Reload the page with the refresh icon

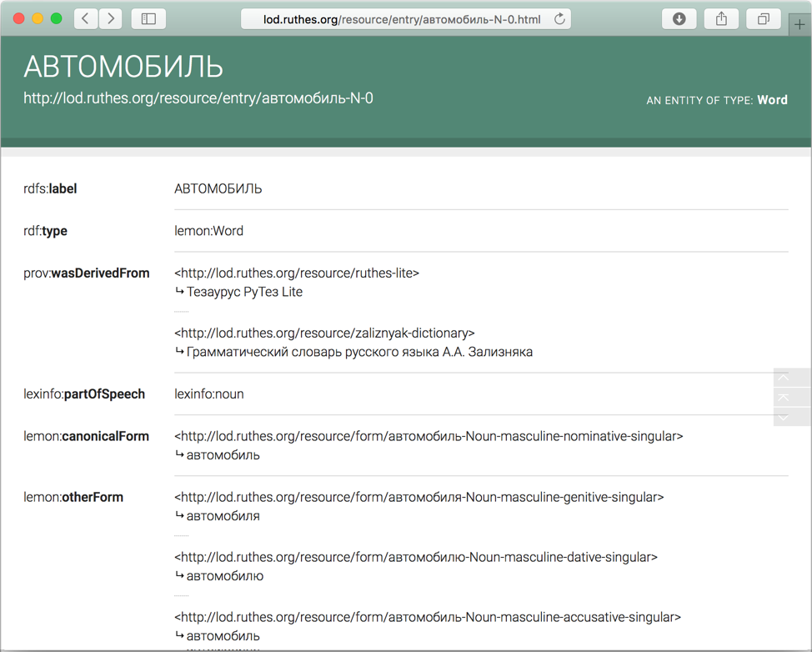[559, 19]
